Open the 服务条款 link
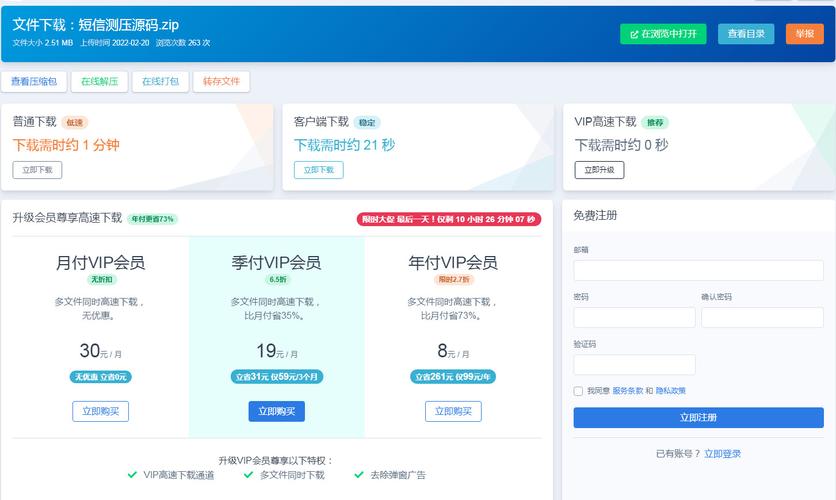Viewport: 836px width, 500px height. coord(627,391)
